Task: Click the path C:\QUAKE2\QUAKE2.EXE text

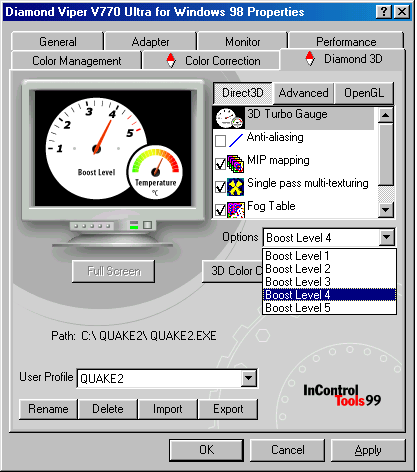Action: [149, 336]
